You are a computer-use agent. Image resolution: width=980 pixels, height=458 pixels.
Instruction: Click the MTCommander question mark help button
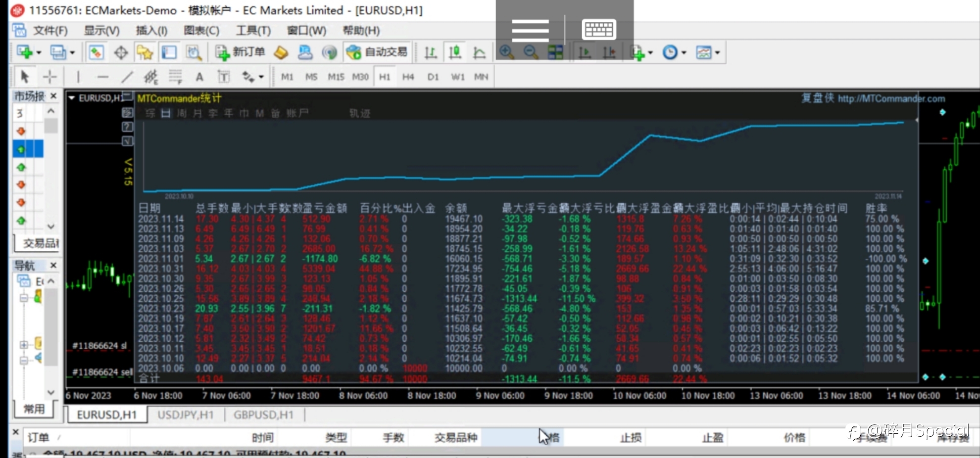127,127
